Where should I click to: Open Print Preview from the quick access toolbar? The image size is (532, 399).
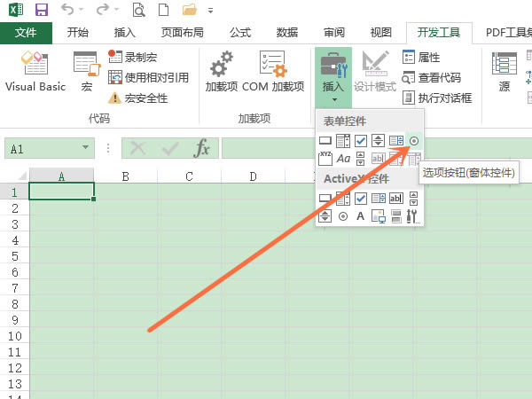pyautogui.click(x=138, y=10)
